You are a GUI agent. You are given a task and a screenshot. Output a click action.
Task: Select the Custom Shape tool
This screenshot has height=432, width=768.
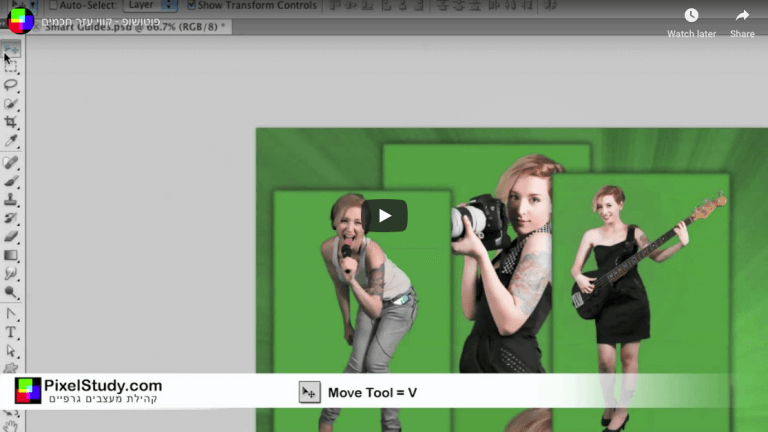pos(11,368)
